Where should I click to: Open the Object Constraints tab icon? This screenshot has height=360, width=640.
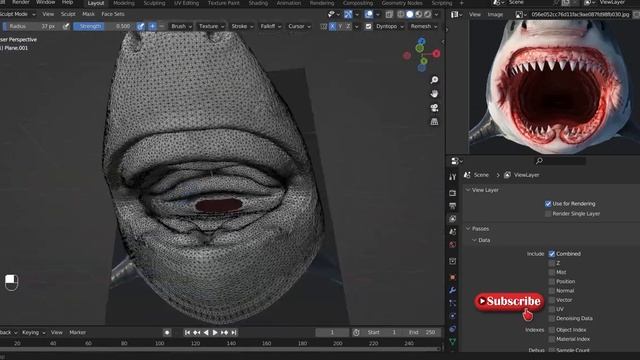pyautogui.click(x=452, y=329)
